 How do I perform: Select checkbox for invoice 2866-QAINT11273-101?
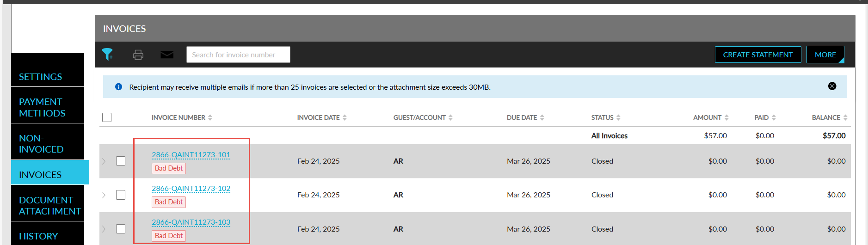point(121,161)
